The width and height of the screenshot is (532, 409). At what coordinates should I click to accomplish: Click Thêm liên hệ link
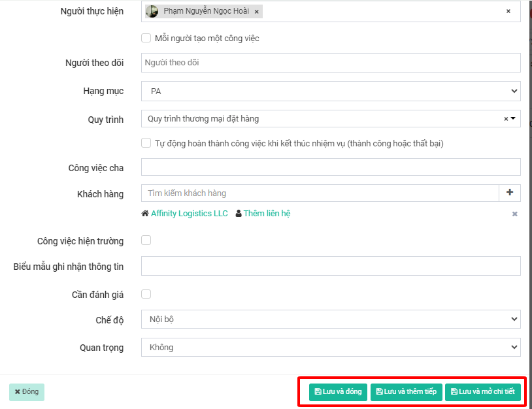(x=267, y=214)
